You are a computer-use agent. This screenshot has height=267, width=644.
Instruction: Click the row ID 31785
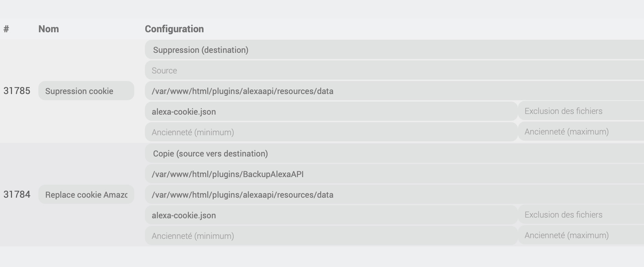pyautogui.click(x=17, y=91)
